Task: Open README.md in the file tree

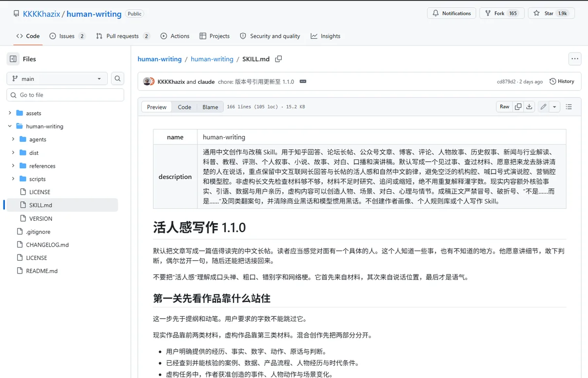Action: [42, 271]
